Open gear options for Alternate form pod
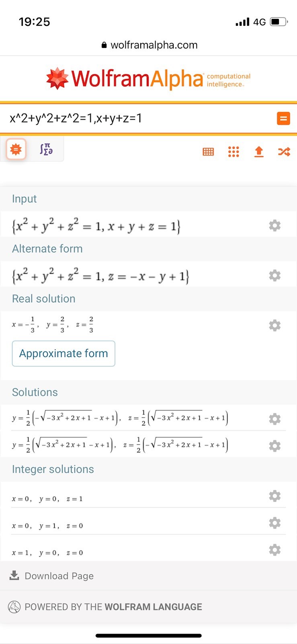Screen dimensions: 297x644 [275, 276]
